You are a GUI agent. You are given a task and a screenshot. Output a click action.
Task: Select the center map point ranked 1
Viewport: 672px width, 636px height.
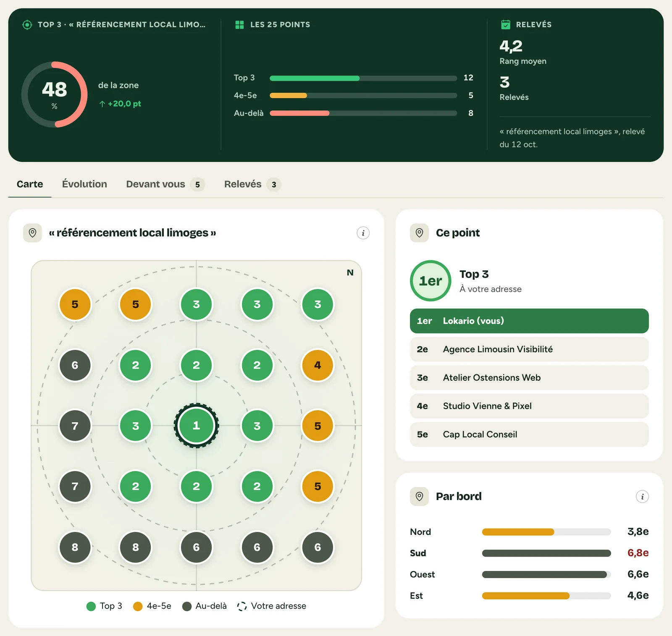pyautogui.click(x=196, y=426)
